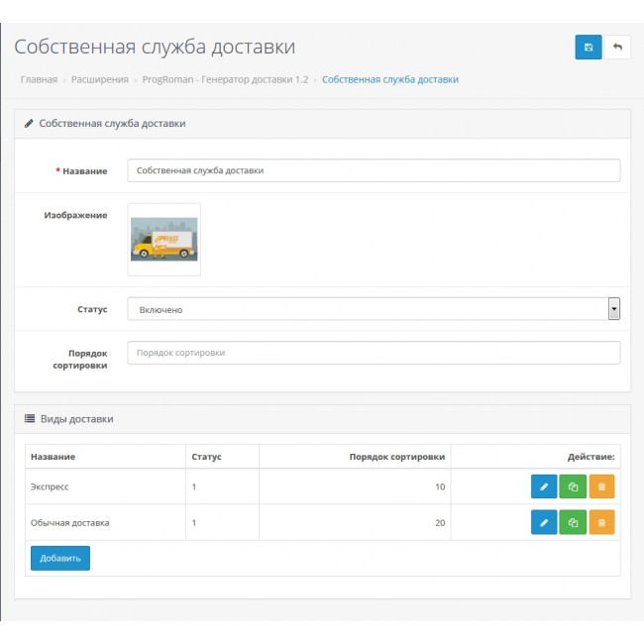644x644 pixels.
Task: Open the Статус dropdown
Action: point(374,309)
